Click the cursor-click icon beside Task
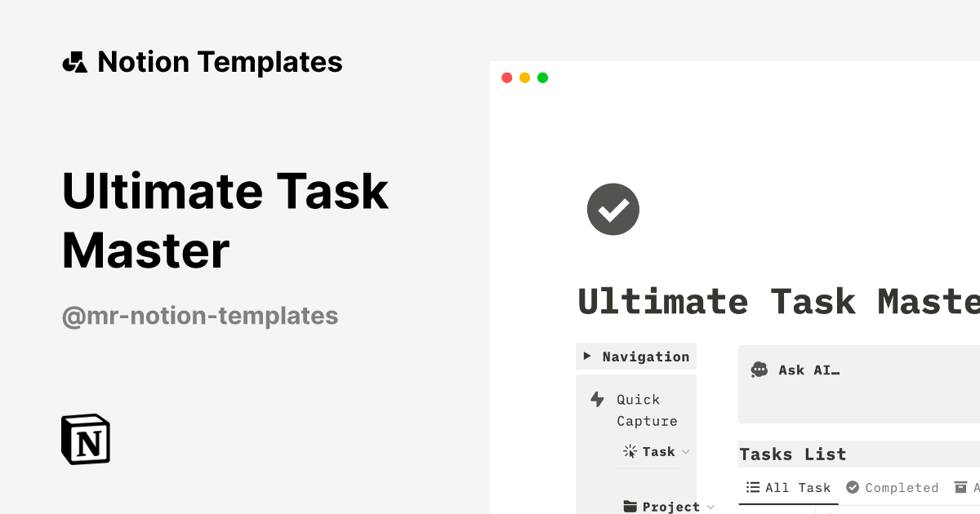 (x=630, y=451)
